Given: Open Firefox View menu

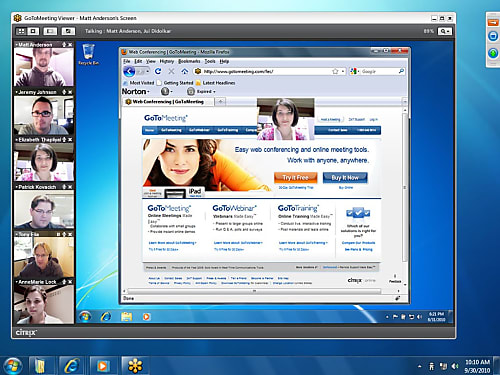Looking at the screenshot, I should pos(151,61).
